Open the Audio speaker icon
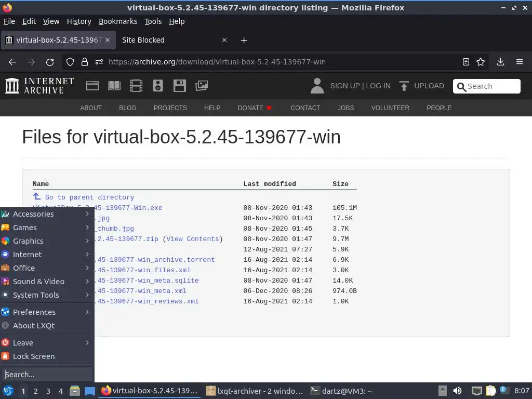The image size is (532, 399). (158, 86)
